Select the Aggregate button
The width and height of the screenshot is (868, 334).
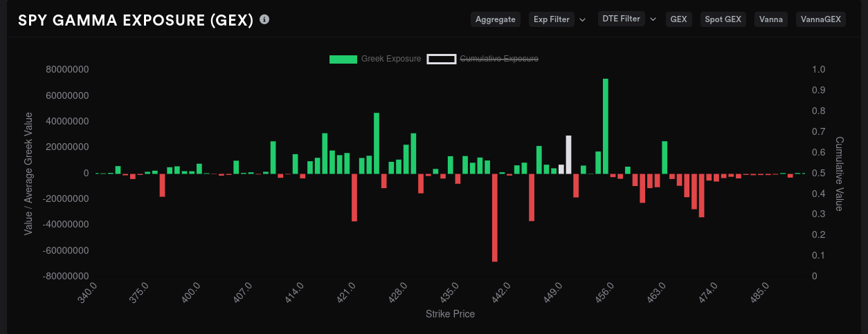(x=496, y=19)
